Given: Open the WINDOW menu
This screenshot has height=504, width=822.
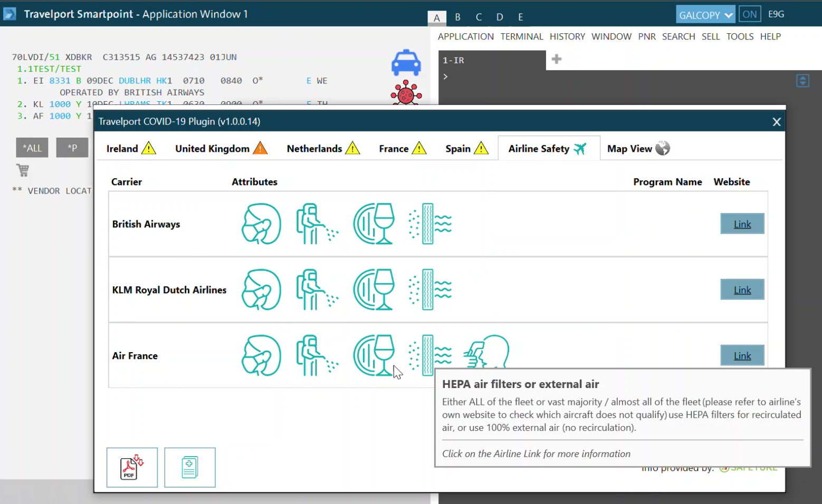Looking at the screenshot, I should pos(611,36).
